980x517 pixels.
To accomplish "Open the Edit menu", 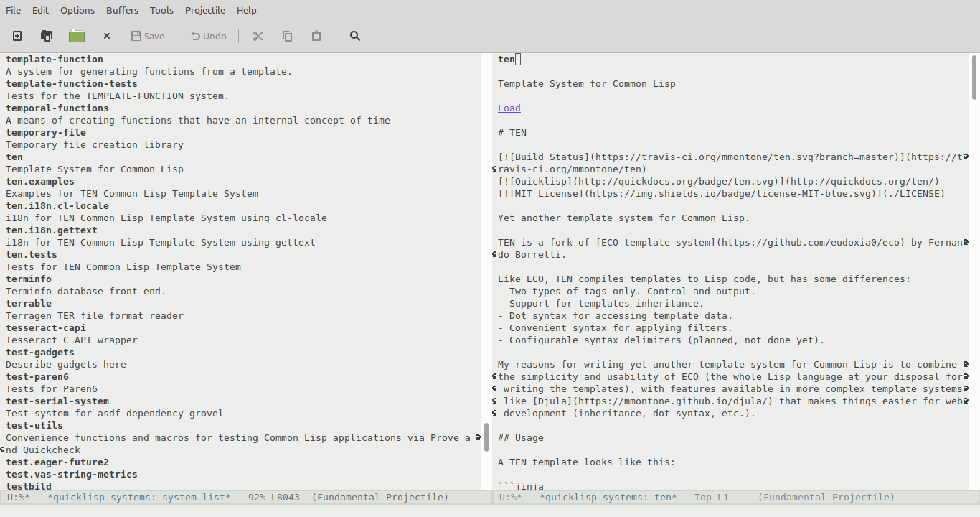I will point(41,10).
